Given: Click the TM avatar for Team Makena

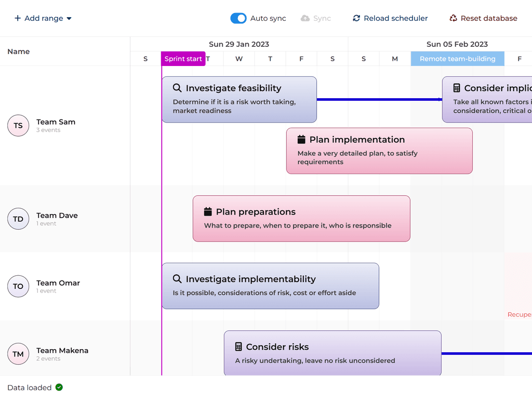Looking at the screenshot, I should (18, 354).
